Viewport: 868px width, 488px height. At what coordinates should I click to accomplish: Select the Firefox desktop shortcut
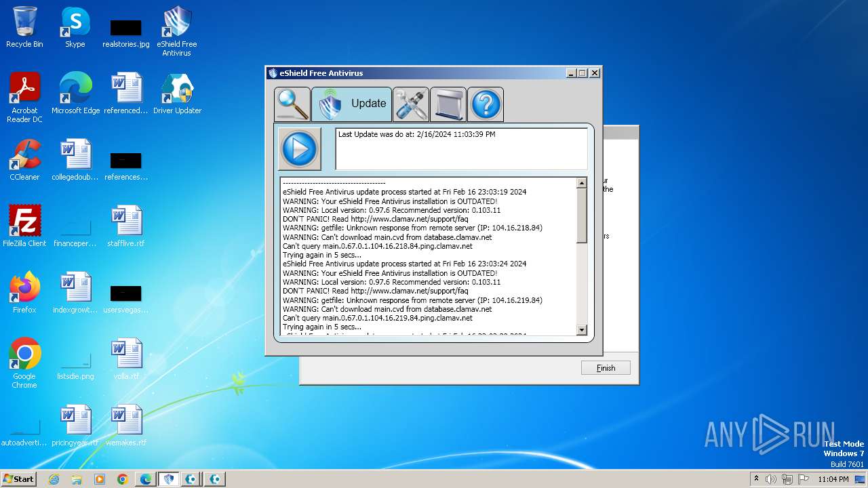click(x=24, y=293)
